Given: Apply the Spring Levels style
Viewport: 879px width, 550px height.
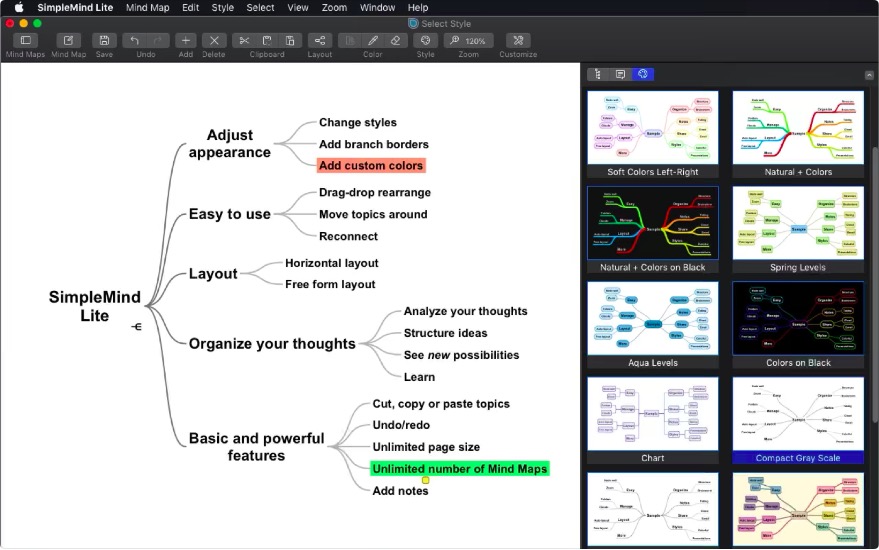Looking at the screenshot, I should (798, 229).
